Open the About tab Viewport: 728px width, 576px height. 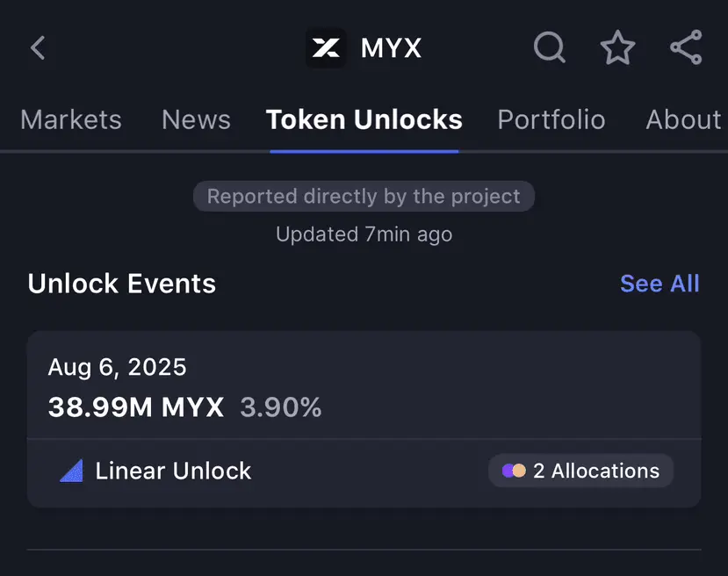click(x=683, y=119)
